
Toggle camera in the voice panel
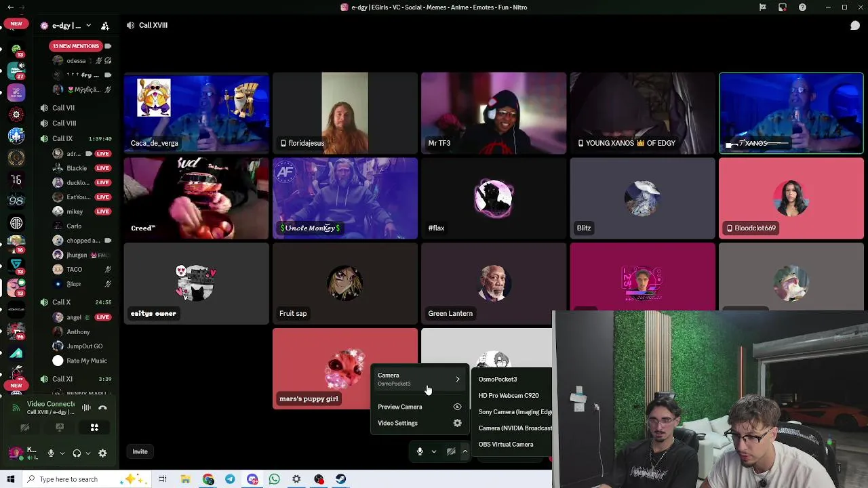point(25,428)
